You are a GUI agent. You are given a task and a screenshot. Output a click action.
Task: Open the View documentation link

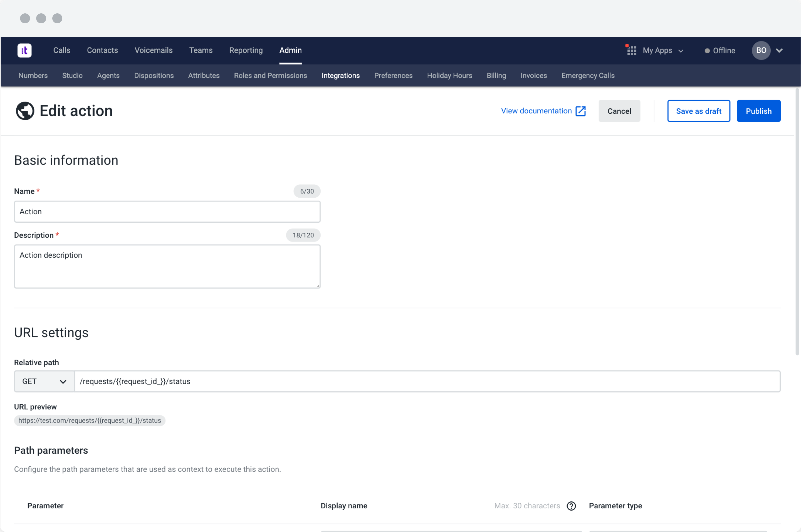tap(536, 111)
